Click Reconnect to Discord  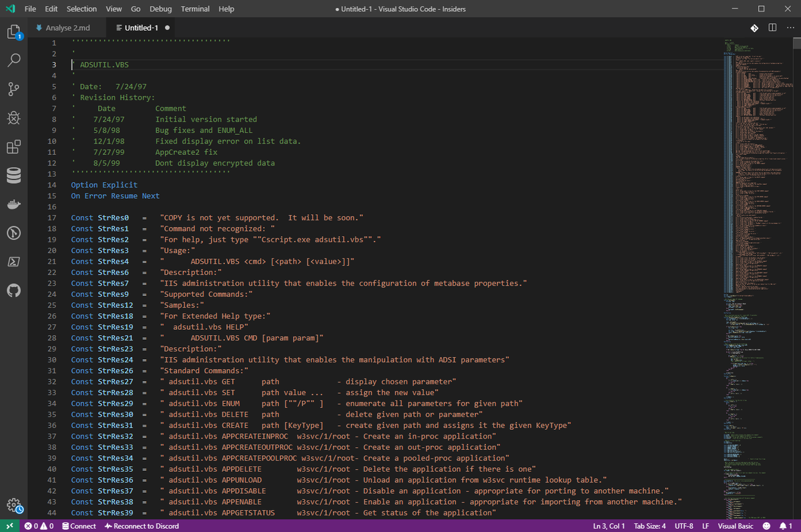pos(142,526)
